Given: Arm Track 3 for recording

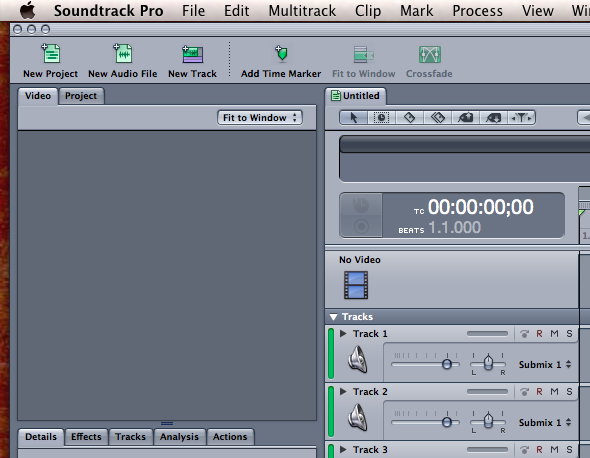Looking at the screenshot, I should click(x=539, y=449).
